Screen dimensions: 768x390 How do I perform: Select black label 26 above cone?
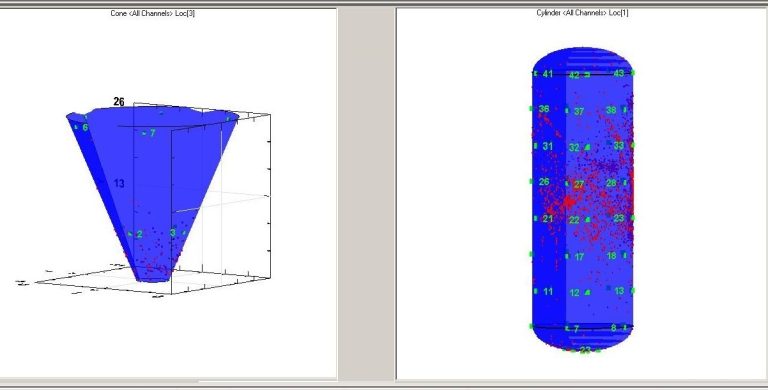(x=119, y=102)
